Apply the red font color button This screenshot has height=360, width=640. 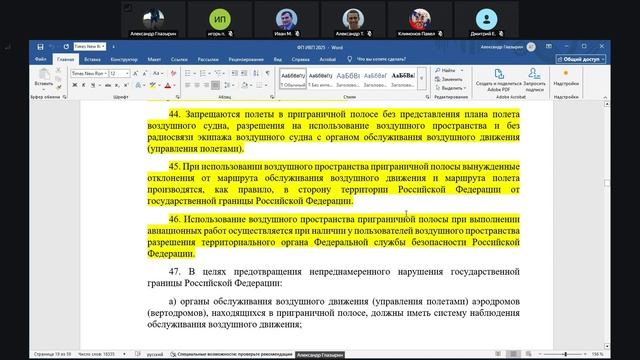(x=167, y=85)
